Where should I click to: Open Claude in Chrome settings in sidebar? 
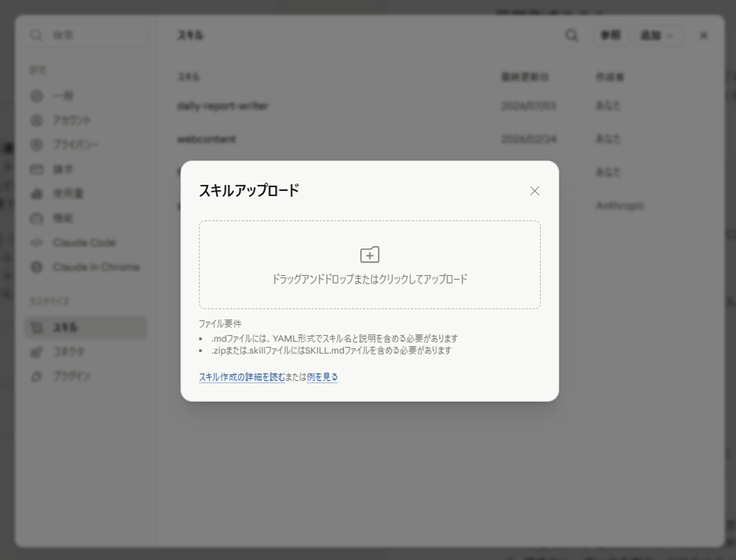[86, 267]
